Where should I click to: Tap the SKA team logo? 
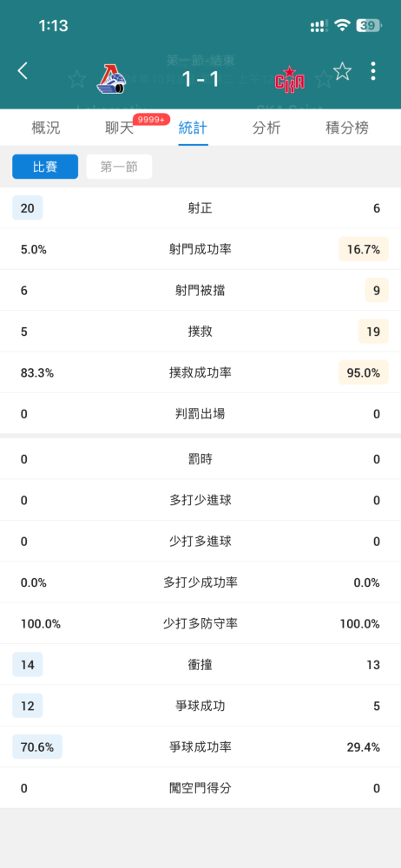pyautogui.click(x=289, y=79)
